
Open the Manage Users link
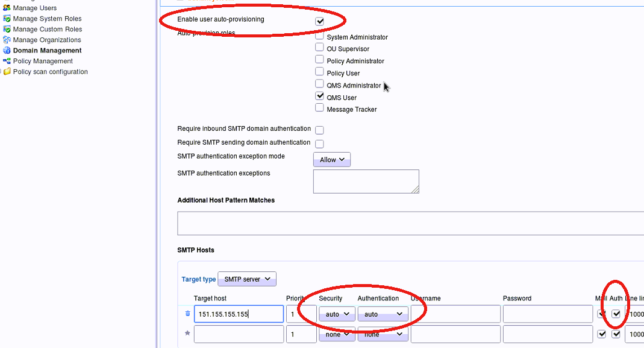(x=35, y=8)
